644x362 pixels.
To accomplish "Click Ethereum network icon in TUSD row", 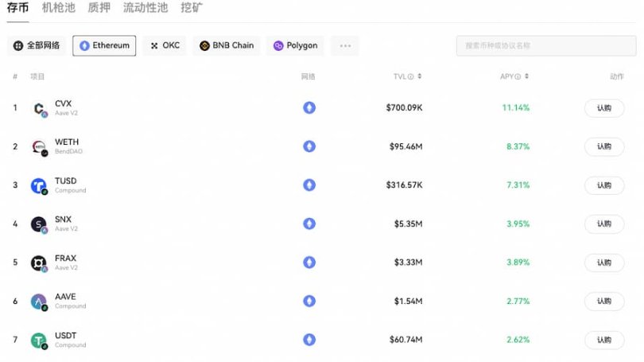I will [309, 185].
